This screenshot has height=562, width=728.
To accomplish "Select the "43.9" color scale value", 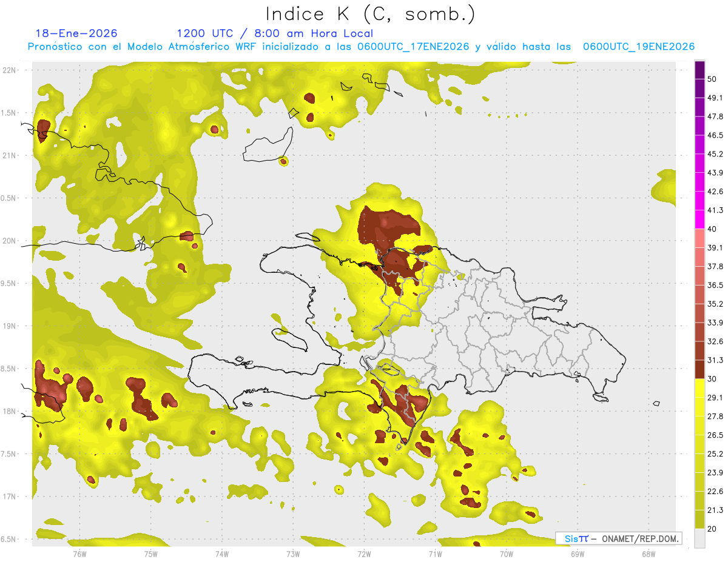I will [715, 173].
